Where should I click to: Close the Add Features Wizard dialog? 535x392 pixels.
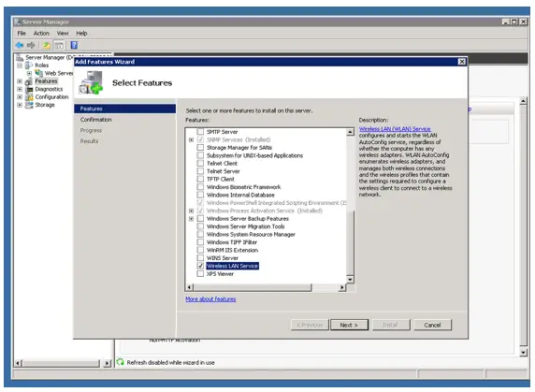pyautogui.click(x=462, y=62)
